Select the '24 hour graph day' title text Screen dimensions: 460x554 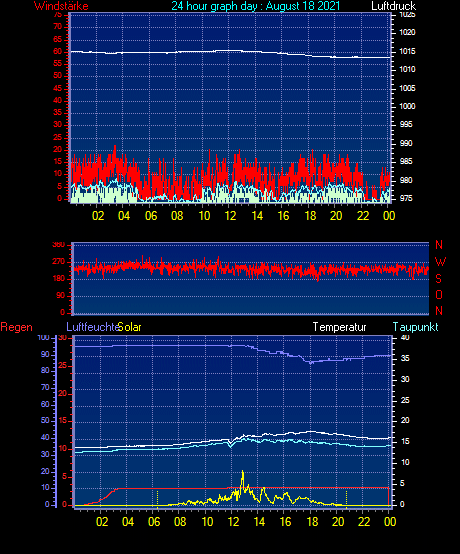[x=214, y=6]
